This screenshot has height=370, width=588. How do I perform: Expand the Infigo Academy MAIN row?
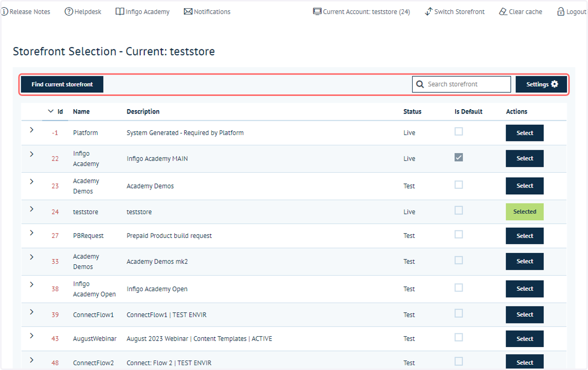point(31,154)
